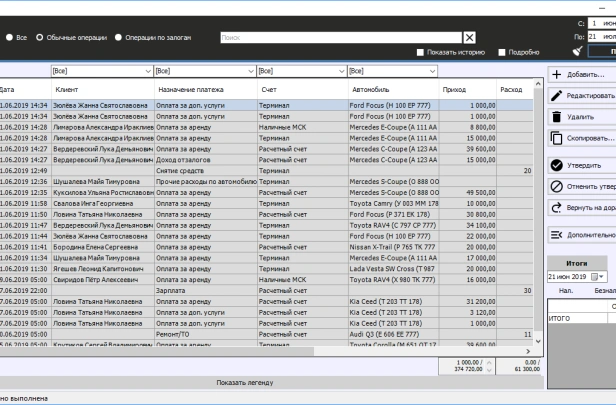Click the plus icon for Добавить
616x405 pixels.
click(x=557, y=74)
